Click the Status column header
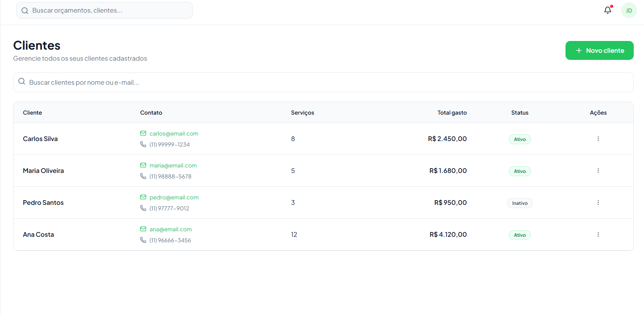 click(x=520, y=113)
